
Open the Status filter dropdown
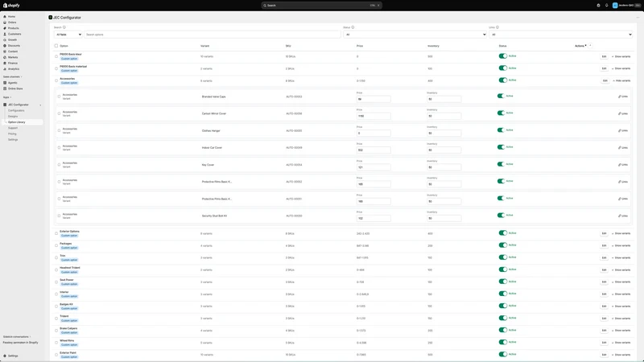pos(415,35)
